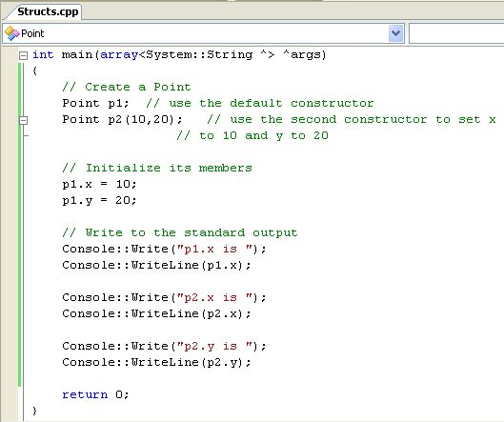The height and width of the screenshot is (422, 504).
Task: Click the empty members combo box
Action: pos(456,33)
